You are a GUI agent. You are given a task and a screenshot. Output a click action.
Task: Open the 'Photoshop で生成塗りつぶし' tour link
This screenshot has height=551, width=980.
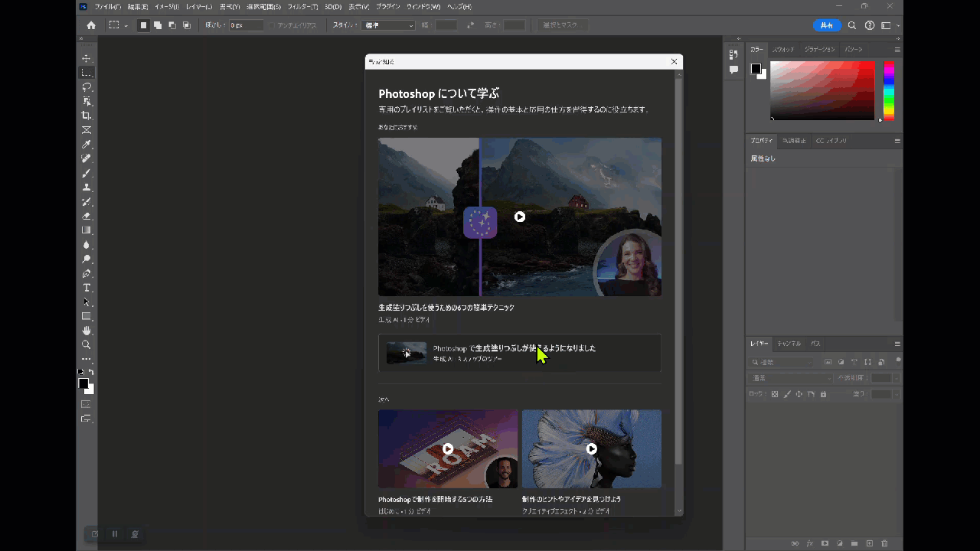[x=520, y=353]
